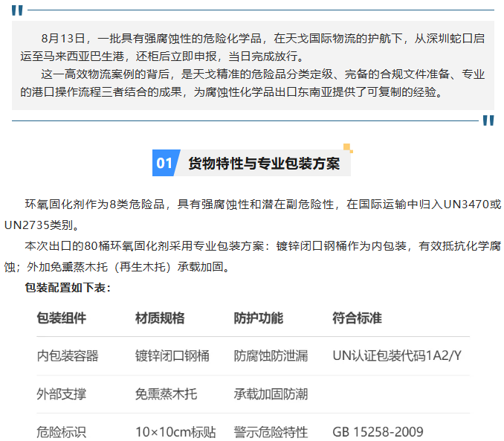Select the 材质规格 column header
This screenshot has height=441, width=504.
[x=160, y=318]
